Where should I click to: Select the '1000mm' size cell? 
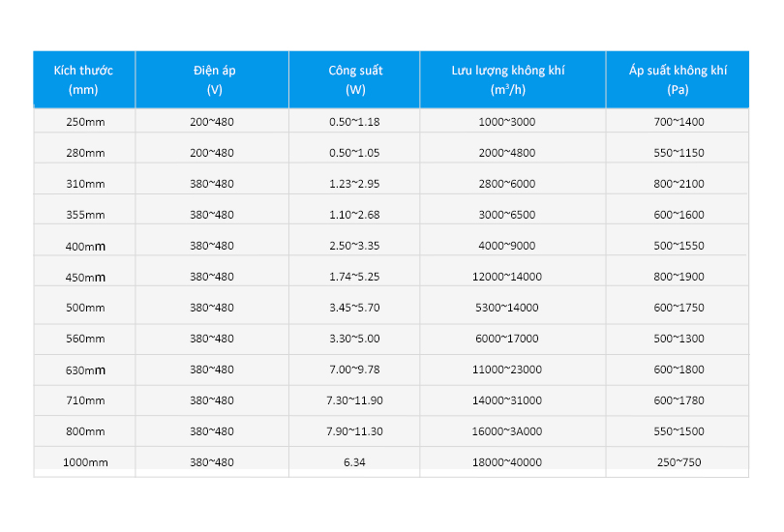(x=85, y=462)
